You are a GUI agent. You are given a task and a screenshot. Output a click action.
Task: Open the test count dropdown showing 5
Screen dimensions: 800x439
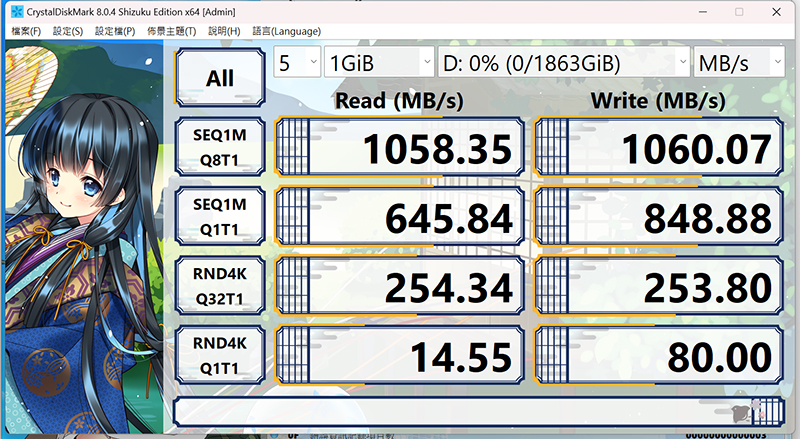click(x=297, y=62)
